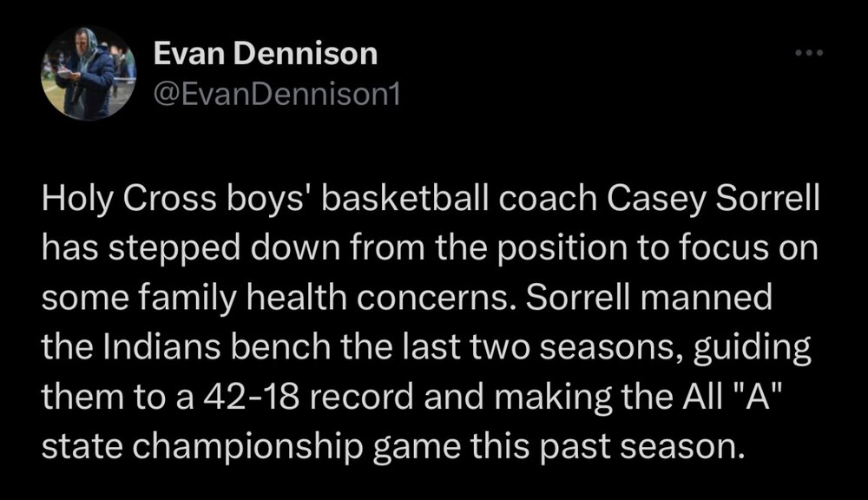The width and height of the screenshot is (868, 500).
Task: Click the name "Casey Sorrell" in the tweet
Action: pos(713,198)
